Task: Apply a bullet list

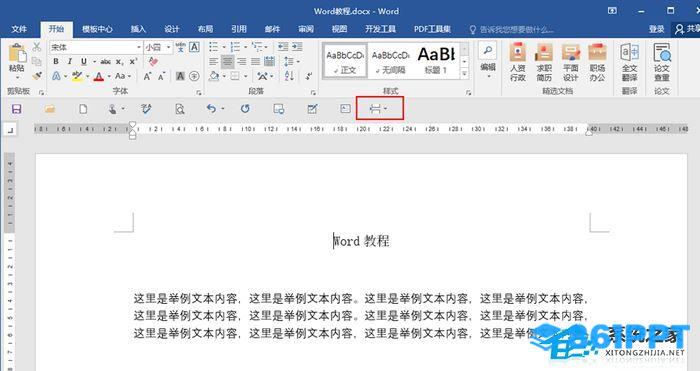Action: point(213,47)
